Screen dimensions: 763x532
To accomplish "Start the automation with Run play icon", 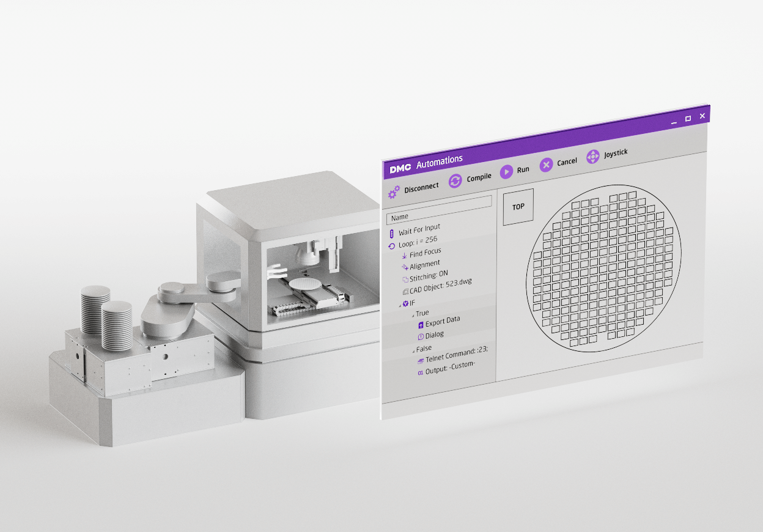I will [x=506, y=172].
